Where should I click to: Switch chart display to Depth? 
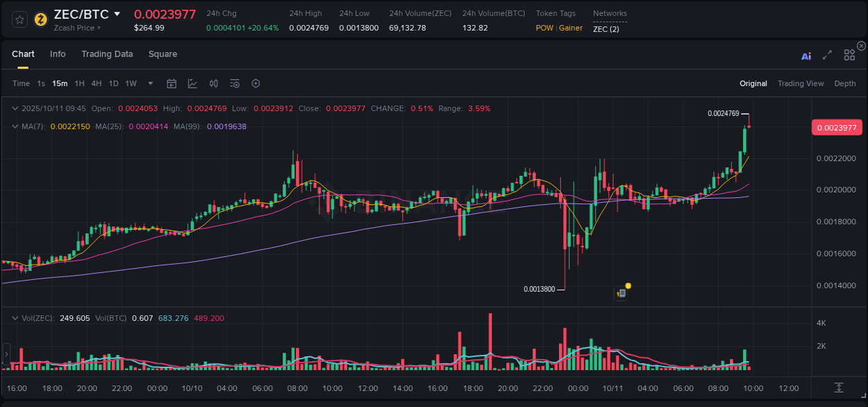coord(845,83)
